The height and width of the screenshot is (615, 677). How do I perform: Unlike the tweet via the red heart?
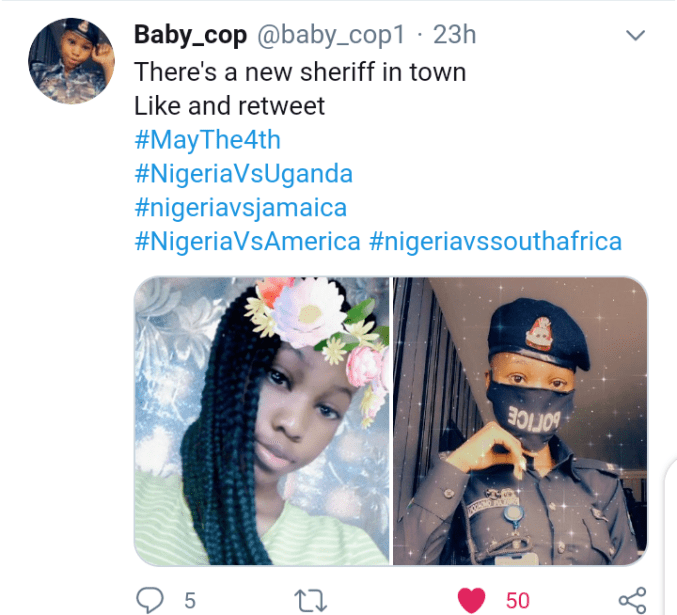(470, 599)
